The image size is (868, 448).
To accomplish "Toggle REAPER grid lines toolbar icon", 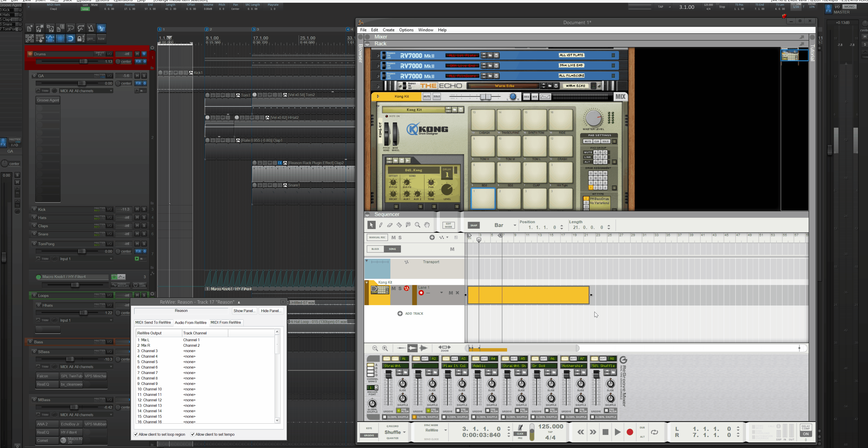I will pyautogui.click(x=60, y=39).
